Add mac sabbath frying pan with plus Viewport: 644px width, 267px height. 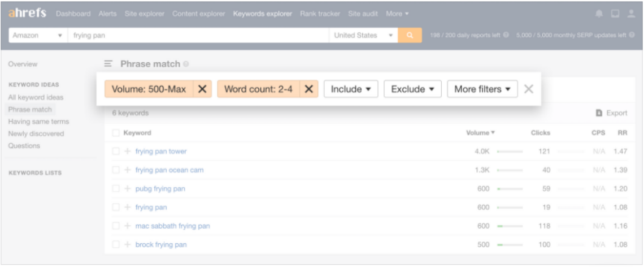[127, 226]
